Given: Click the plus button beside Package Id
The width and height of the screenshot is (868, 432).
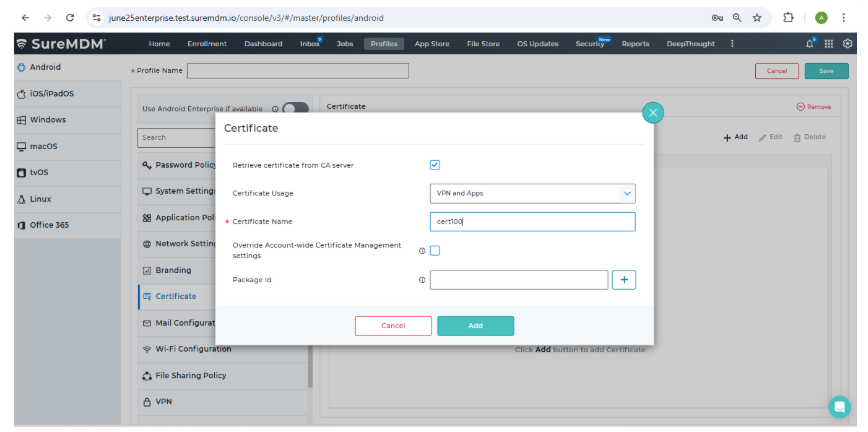Looking at the screenshot, I should (624, 280).
